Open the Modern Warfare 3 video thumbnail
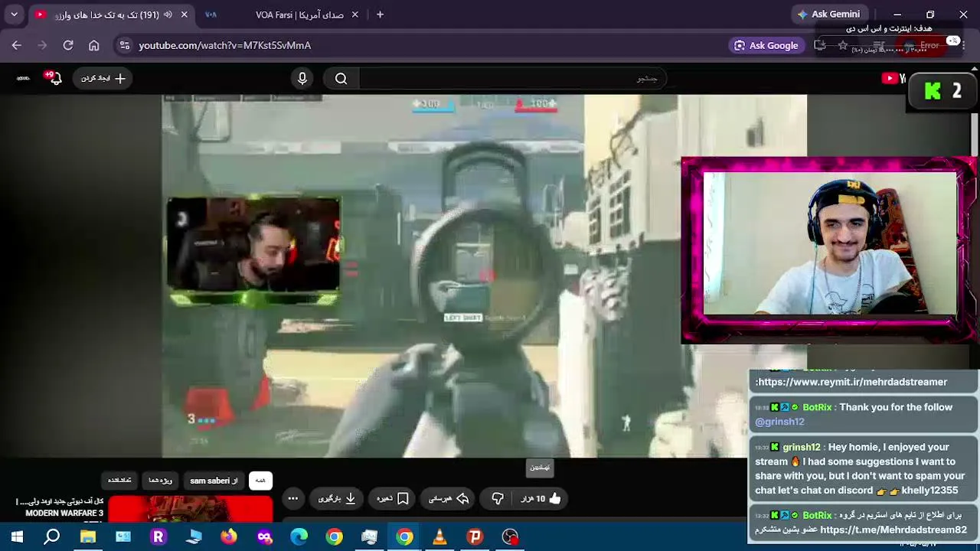The height and width of the screenshot is (551, 980). pos(191,508)
